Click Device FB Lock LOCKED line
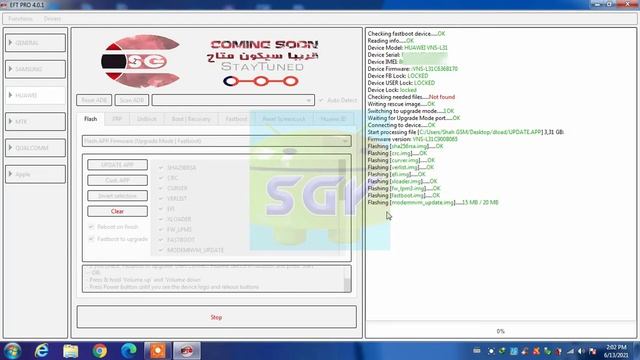 coord(398,76)
